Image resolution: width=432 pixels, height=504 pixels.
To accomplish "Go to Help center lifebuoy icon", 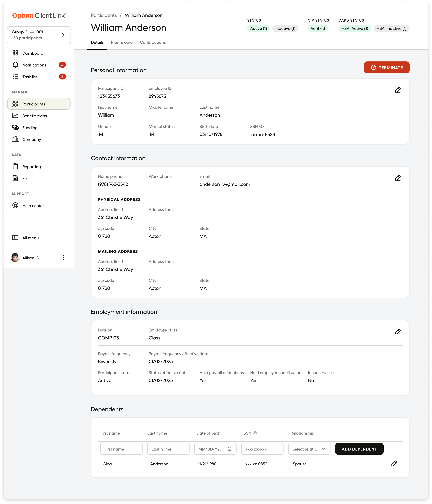I will click(x=15, y=205).
